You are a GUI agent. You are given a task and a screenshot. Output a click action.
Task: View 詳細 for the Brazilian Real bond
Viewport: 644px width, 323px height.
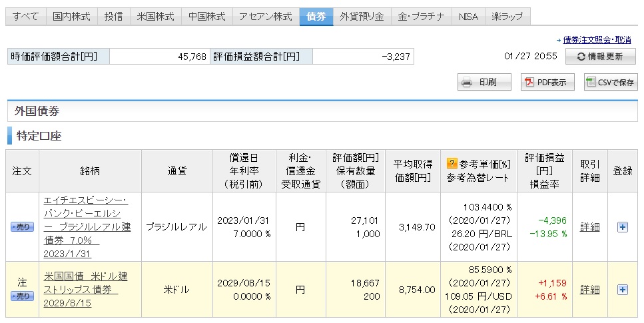pos(590,227)
